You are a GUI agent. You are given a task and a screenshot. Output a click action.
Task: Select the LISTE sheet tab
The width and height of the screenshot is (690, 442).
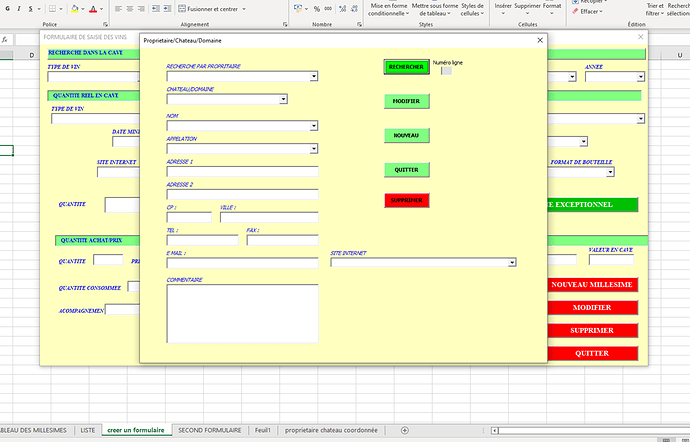[88, 430]
